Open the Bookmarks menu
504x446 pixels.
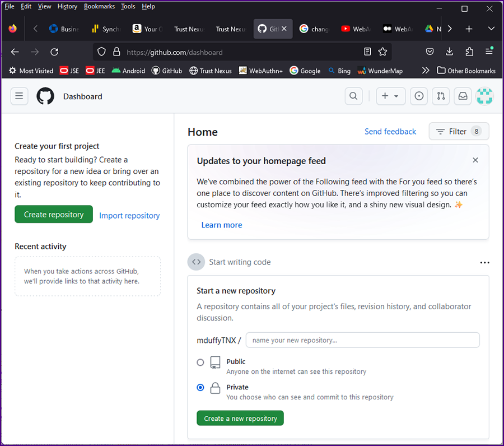coord(99,6)
